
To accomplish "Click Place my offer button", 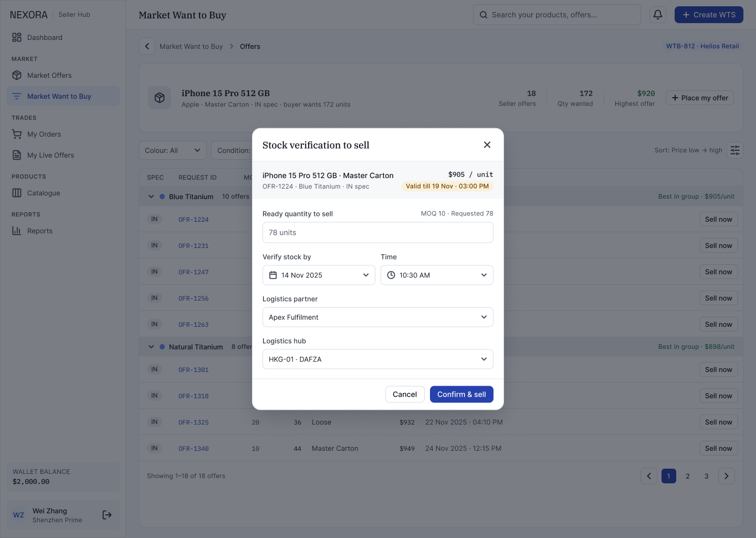I will pos(700,98).
